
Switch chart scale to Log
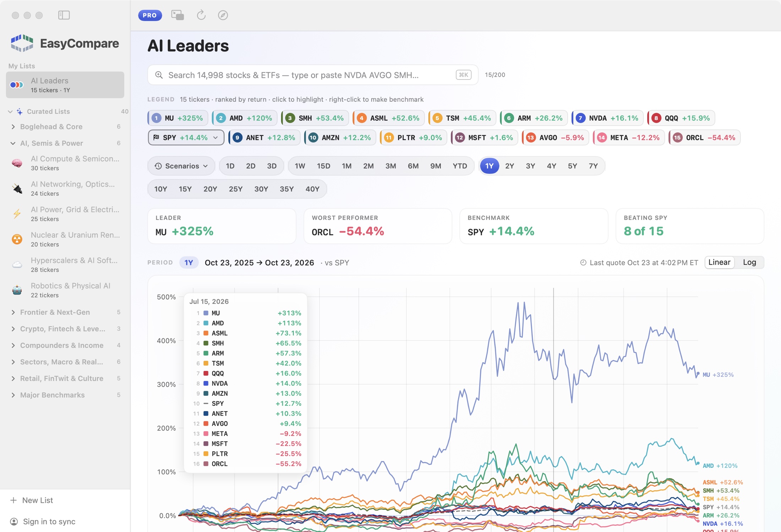click(x=749, y=262)
